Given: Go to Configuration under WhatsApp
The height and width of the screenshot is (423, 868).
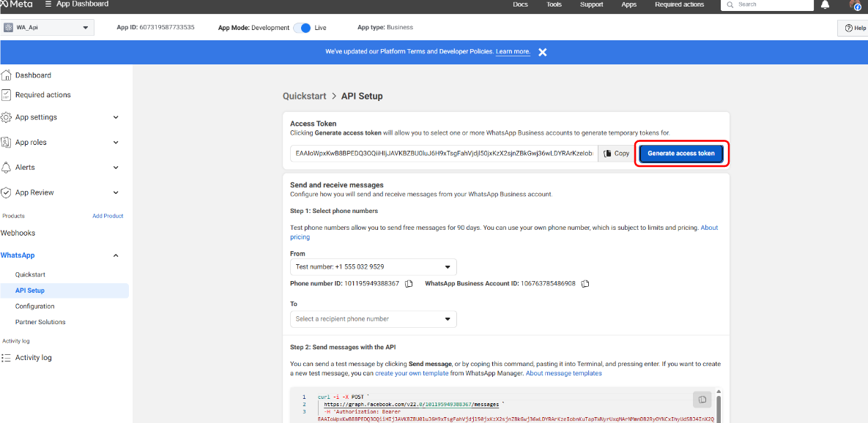Looking at the screenshot, I should coord(35,307).
